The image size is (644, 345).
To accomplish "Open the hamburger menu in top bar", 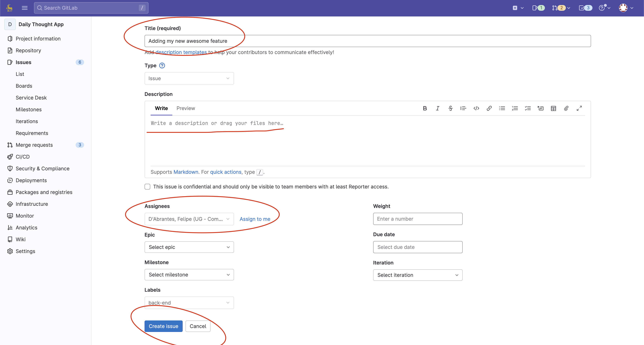I will click(x=25, y=8).
